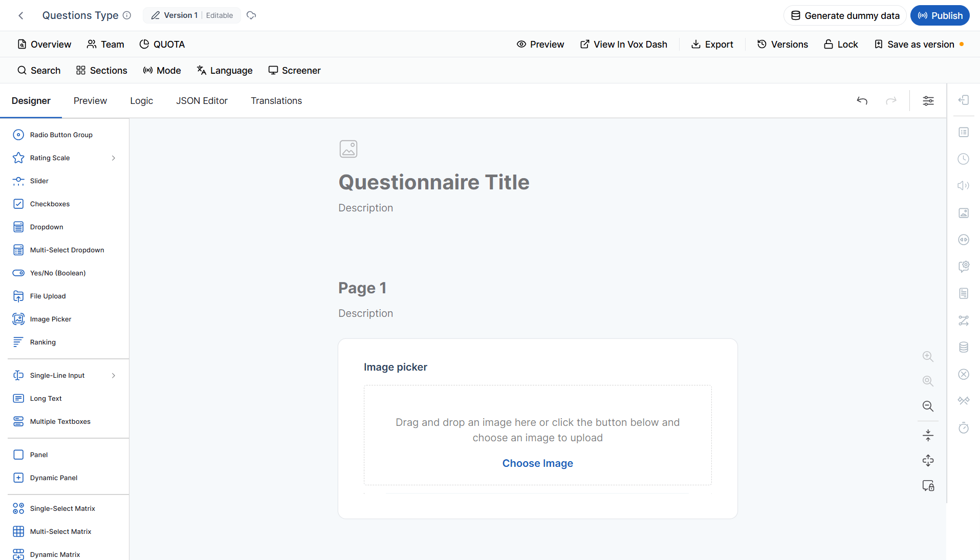Open the Sections toolbar option
Viewport: 980px width, 560px height.
tap(101, 71)
